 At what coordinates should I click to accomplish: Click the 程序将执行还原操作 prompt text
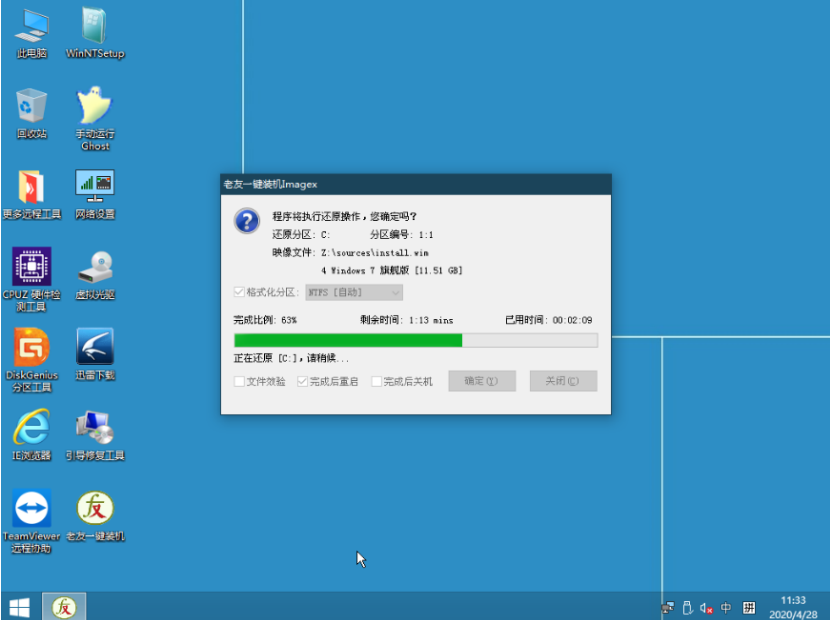345,217
